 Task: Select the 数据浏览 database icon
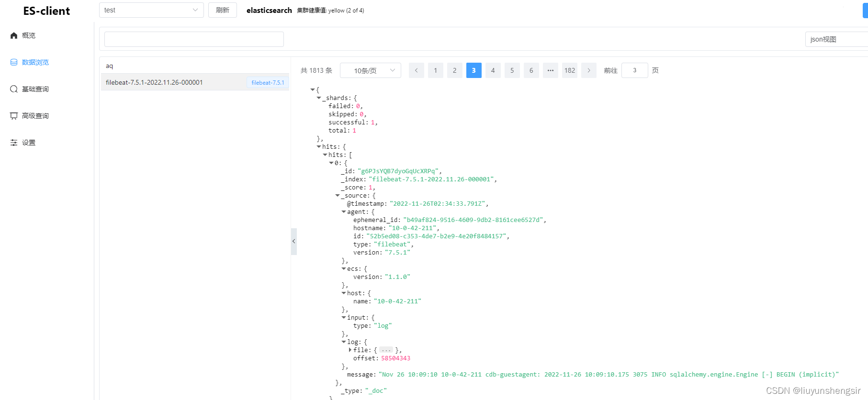tap(14, 62)
